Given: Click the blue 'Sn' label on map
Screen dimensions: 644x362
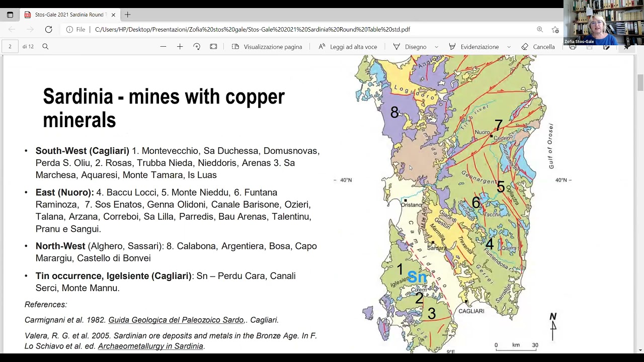Looking at the screenshot, I should point(417,277).
